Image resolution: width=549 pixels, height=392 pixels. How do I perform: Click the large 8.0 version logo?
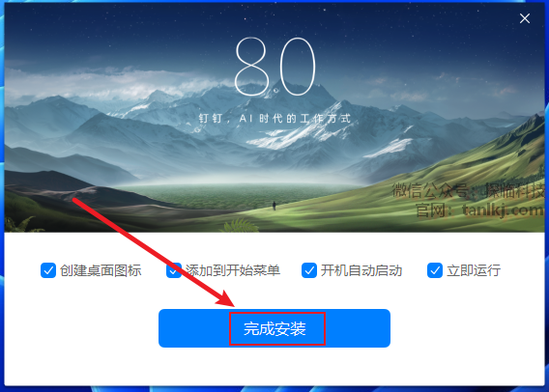click(x=275, y=67)
